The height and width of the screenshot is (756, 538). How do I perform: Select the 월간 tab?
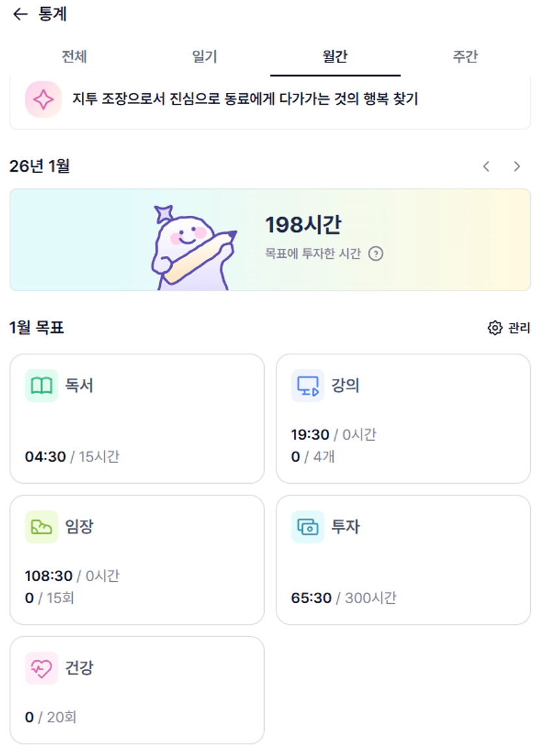click(x=335, y=57)
